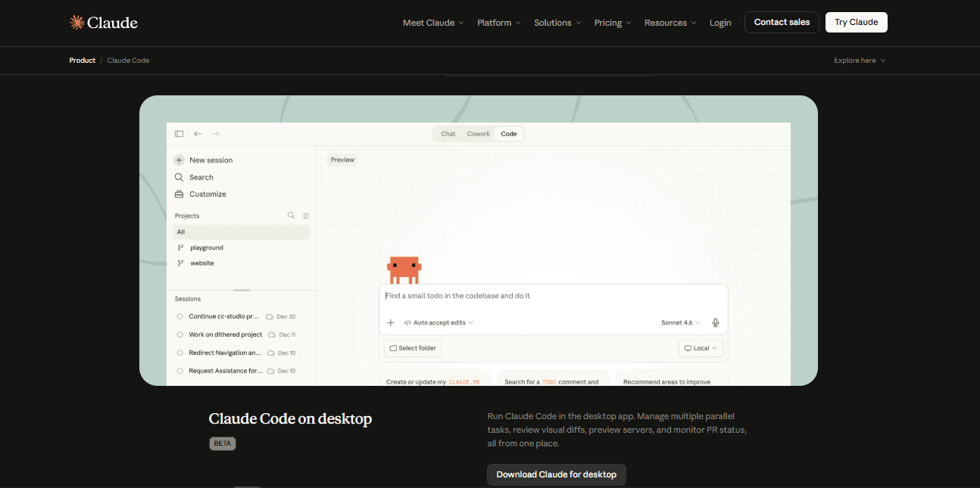Click the Search magnifier icon in the sidebar
The height and width of the screenshot is (488, 980).
point(179,177)
